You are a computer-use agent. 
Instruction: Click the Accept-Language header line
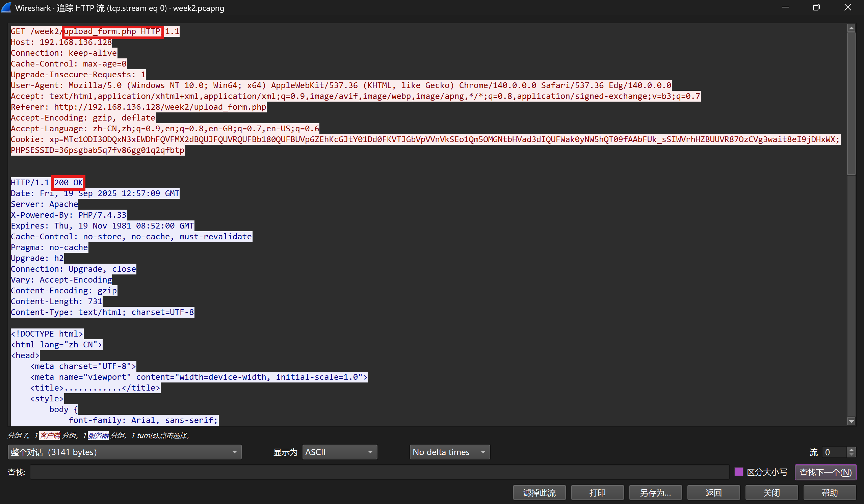(x=165, y=129)
